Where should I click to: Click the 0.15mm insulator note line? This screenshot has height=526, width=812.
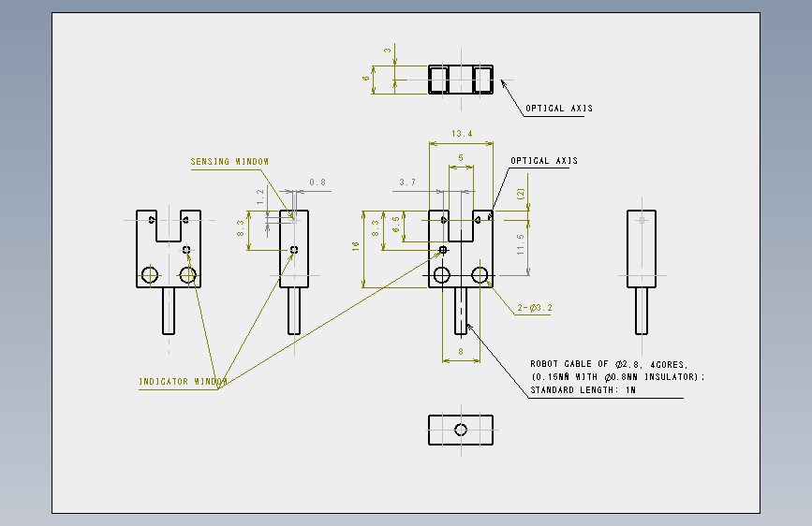pos(618,377)
